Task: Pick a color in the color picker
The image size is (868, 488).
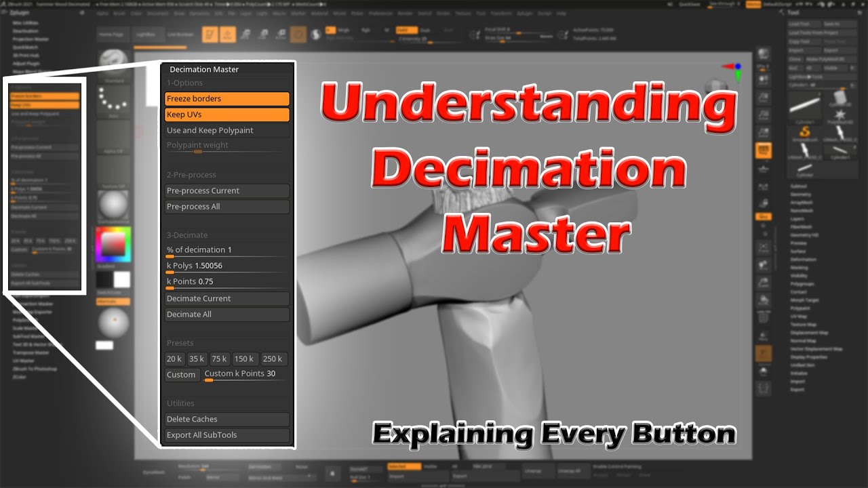Action: coord(113,244)
